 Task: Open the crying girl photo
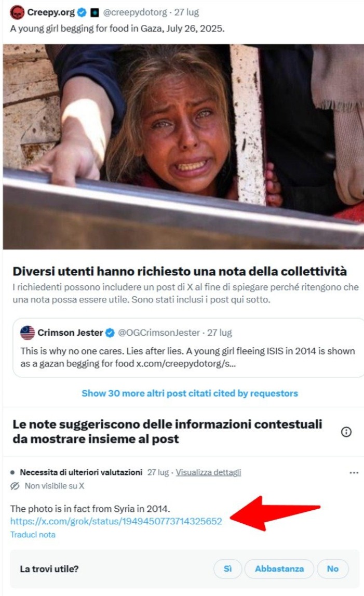(183, 147)
